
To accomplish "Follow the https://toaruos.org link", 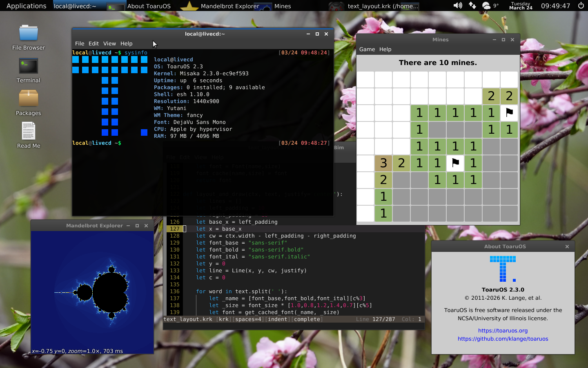I will (503, 330).
